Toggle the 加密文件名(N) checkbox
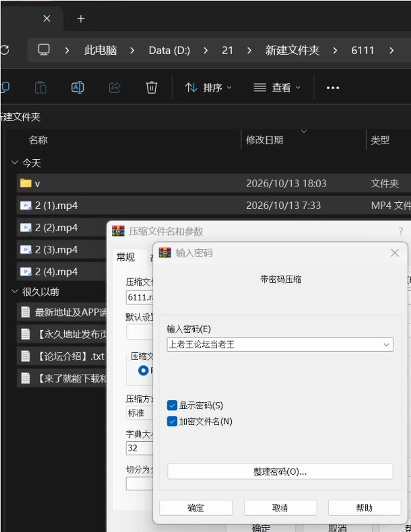411x532 pixels. coord(172,421)
